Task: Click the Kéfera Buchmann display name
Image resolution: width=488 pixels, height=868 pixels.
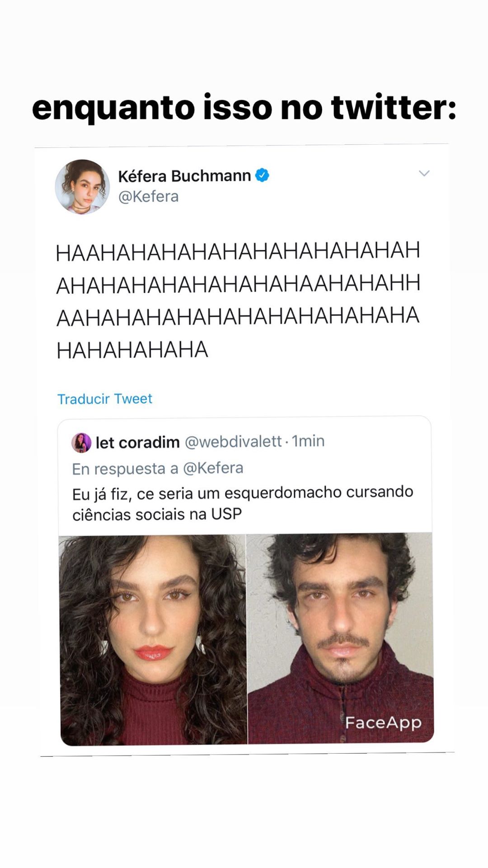Action: (x=184, y=175)
